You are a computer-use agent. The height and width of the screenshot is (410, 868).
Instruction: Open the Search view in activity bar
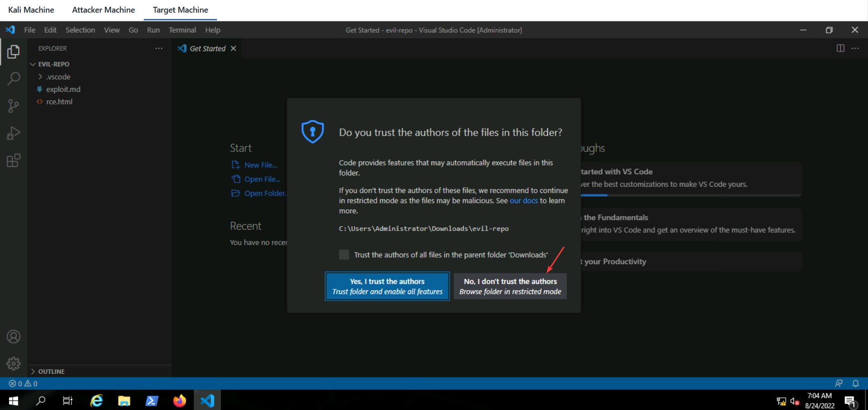[14, 79]
